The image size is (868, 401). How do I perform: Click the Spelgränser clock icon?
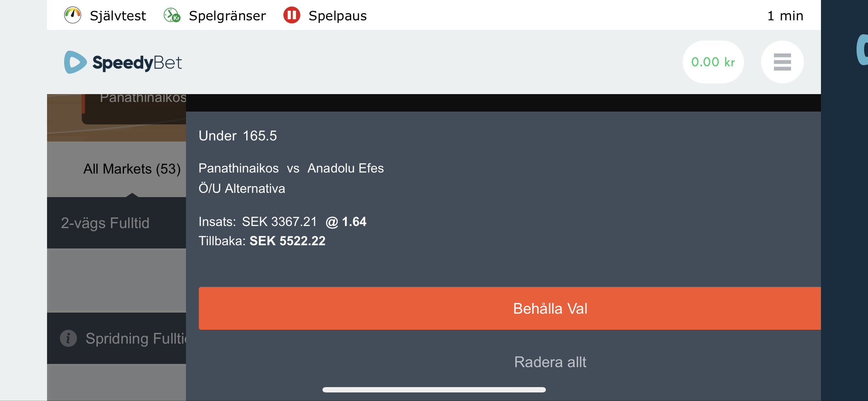point(172,15)
